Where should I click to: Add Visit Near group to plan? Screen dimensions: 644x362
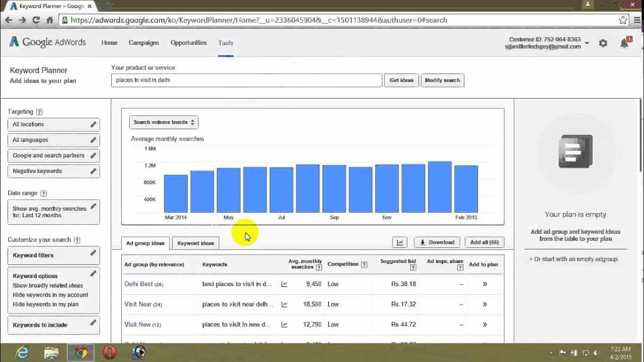pos(485,304)
